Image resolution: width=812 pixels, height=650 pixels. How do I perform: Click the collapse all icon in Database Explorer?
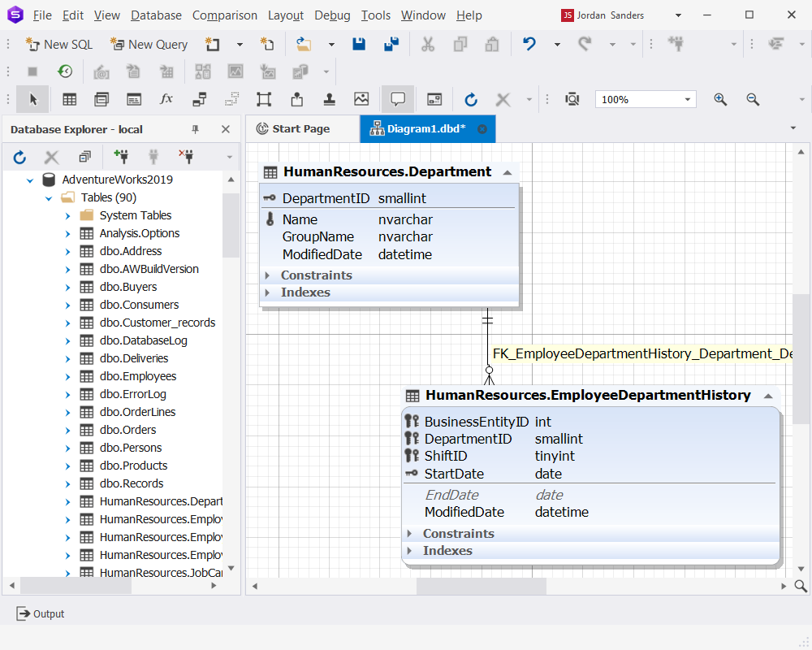pyautogui.click(x=85, y=156)
